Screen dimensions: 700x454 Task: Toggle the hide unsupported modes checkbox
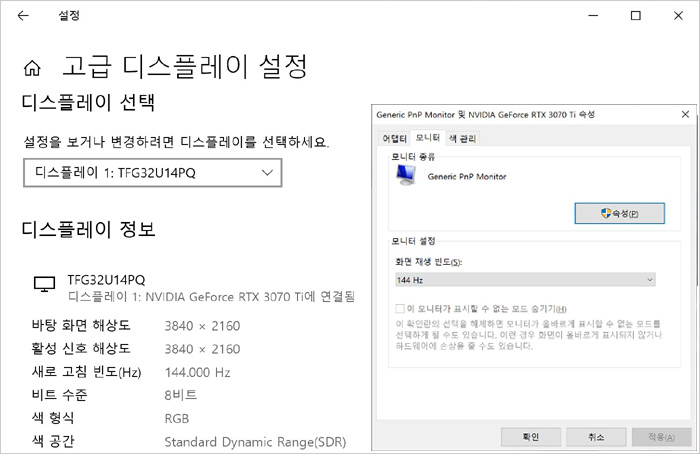pos(400,308)
